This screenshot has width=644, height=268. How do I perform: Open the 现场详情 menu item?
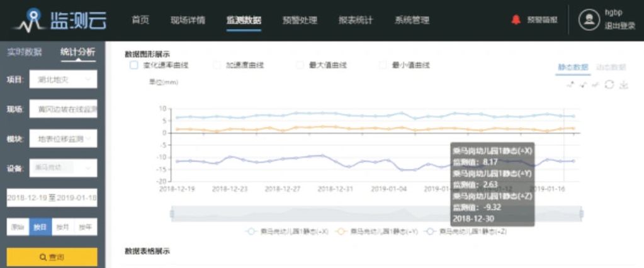188,20
